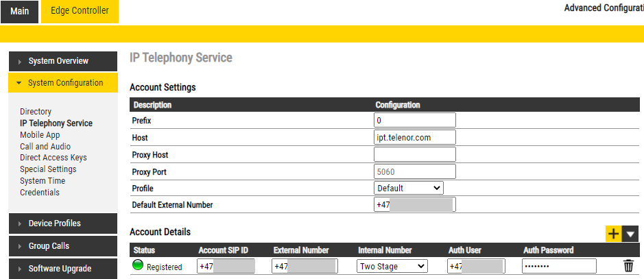Click the trash icon to delete account

pyautogui.click(x=628, y=267)
